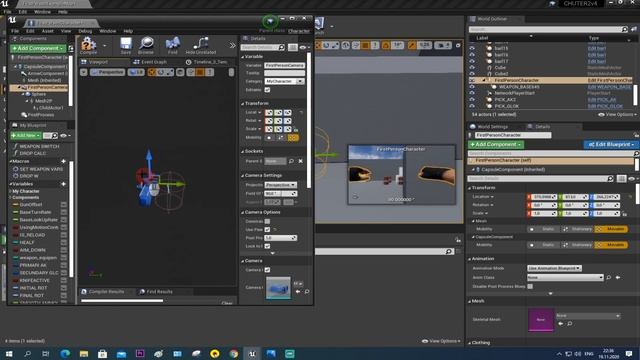The width and height of the screenshot is (640, 360).
Task: Click the Tooltip input field
Action: [x=284, y=73]
